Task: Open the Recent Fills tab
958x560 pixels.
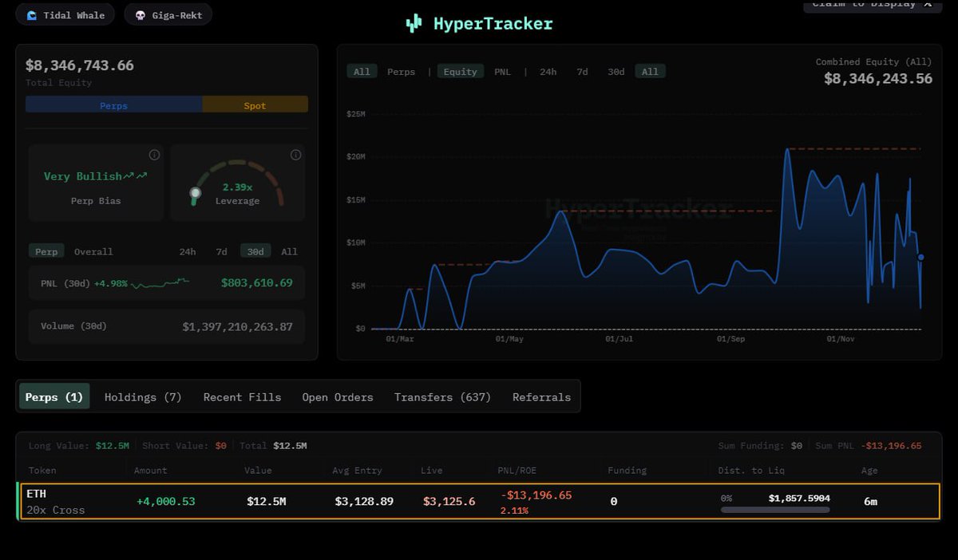Action: [242, 396]
